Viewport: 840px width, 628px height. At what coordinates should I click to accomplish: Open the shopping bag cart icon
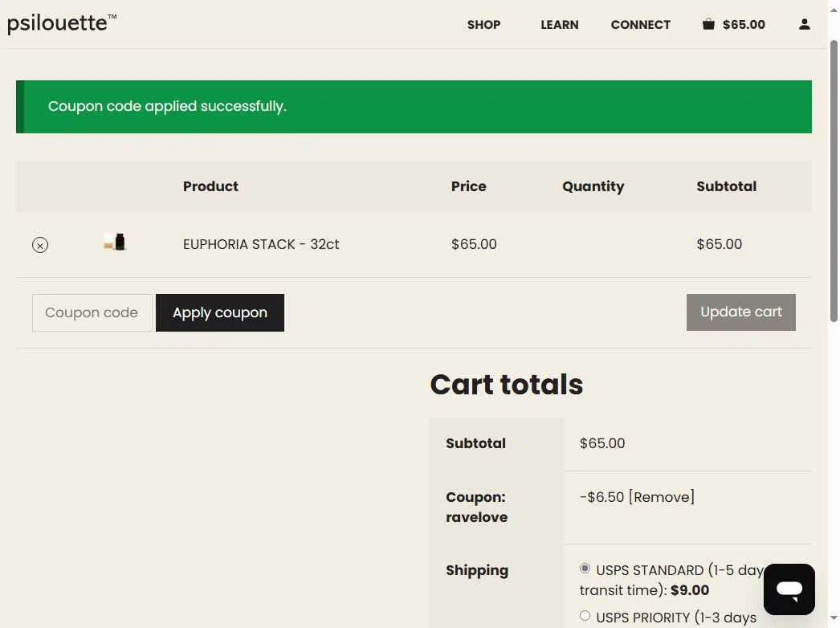708,24
